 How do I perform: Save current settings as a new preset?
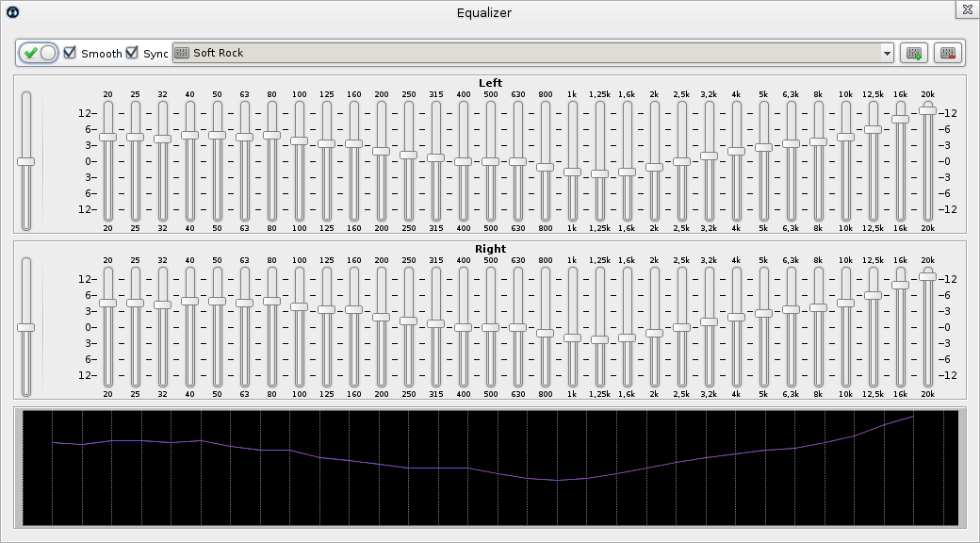click(911, 53)
